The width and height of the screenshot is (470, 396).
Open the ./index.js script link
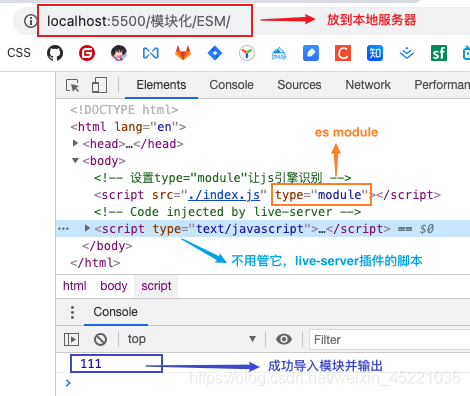pos(224,195)
